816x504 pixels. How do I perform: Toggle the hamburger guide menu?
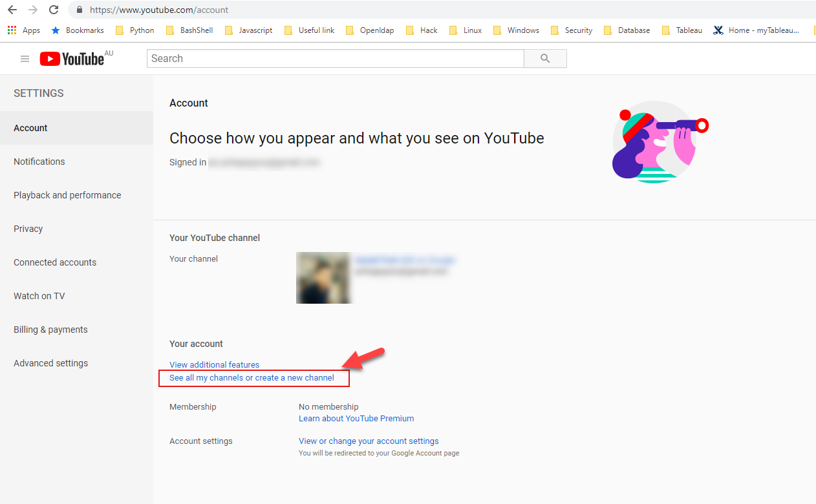coord(25,59)
